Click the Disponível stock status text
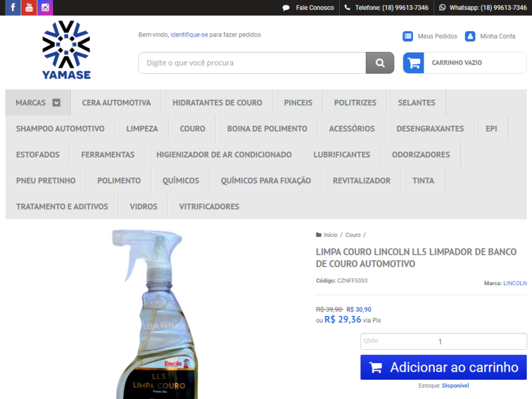This screenshot has width=532, height=399. [x=456, y=386]
